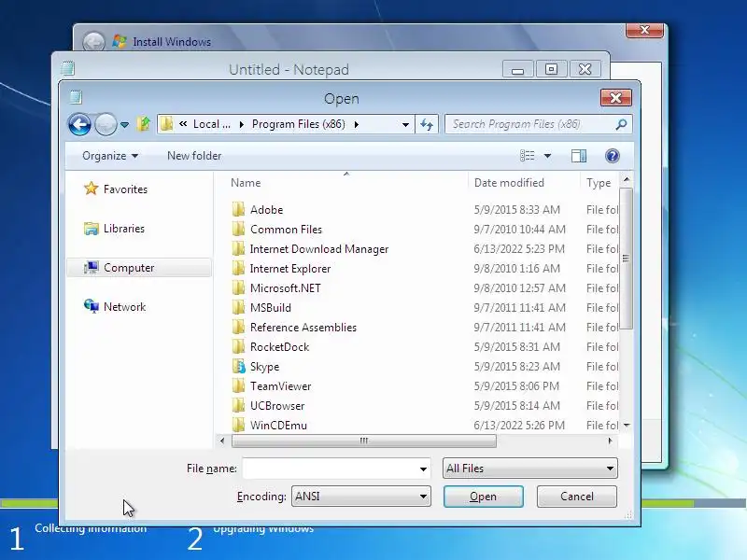
Task: Minimize the Untitled - Notepad window
Action: point(518,69)
